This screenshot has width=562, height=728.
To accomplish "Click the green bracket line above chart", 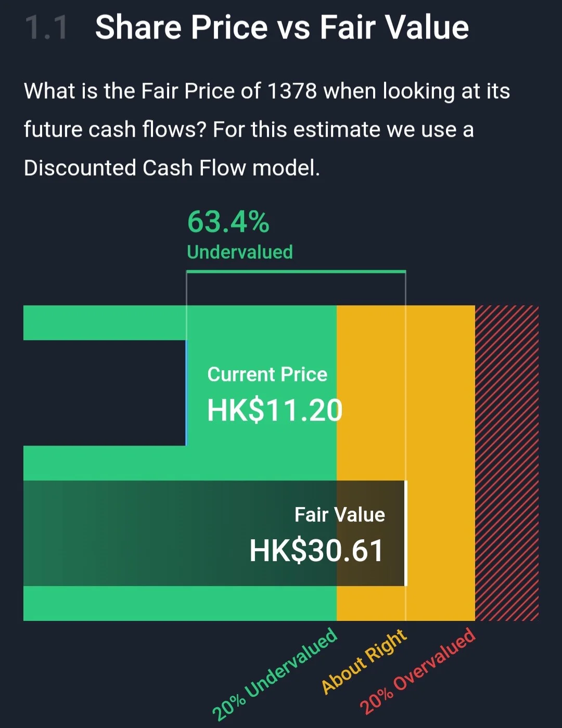I will (x=296, y=271).
